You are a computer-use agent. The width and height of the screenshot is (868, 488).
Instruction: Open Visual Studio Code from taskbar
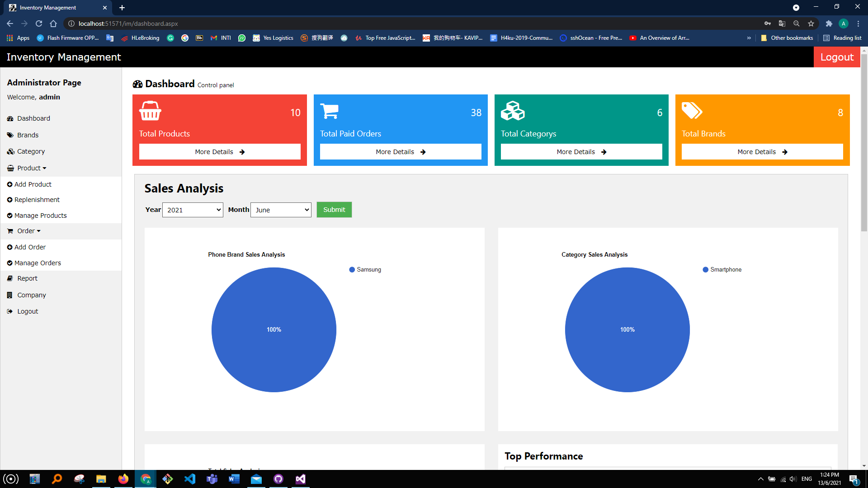point(190,479)
